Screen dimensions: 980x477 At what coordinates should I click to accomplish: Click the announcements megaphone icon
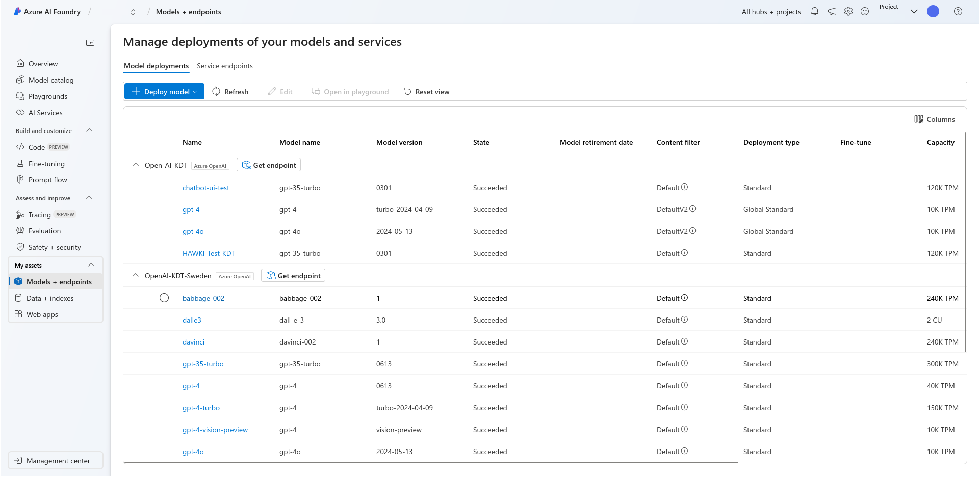click(x=832, y=11)
